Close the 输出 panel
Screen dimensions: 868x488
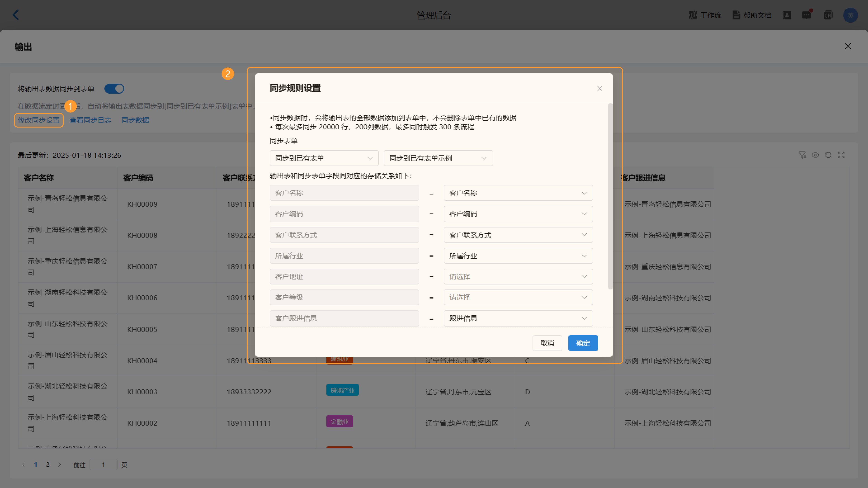click(848, 46)
